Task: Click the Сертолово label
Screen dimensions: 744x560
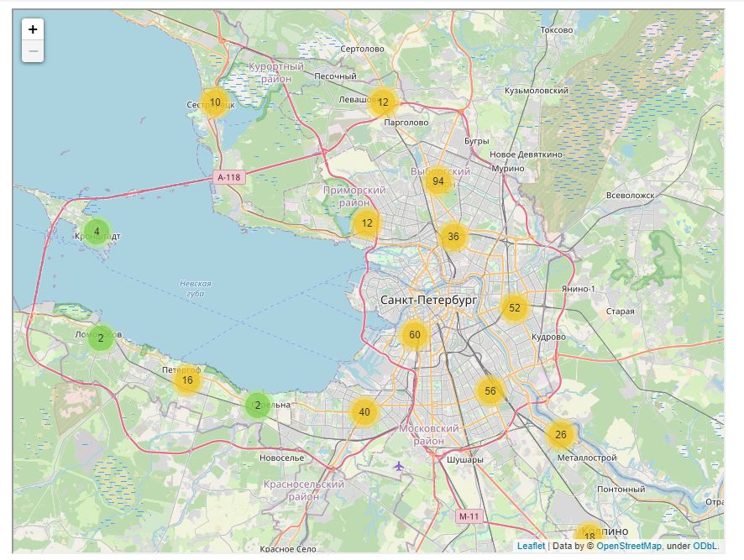Action: [x=362, y=49]
